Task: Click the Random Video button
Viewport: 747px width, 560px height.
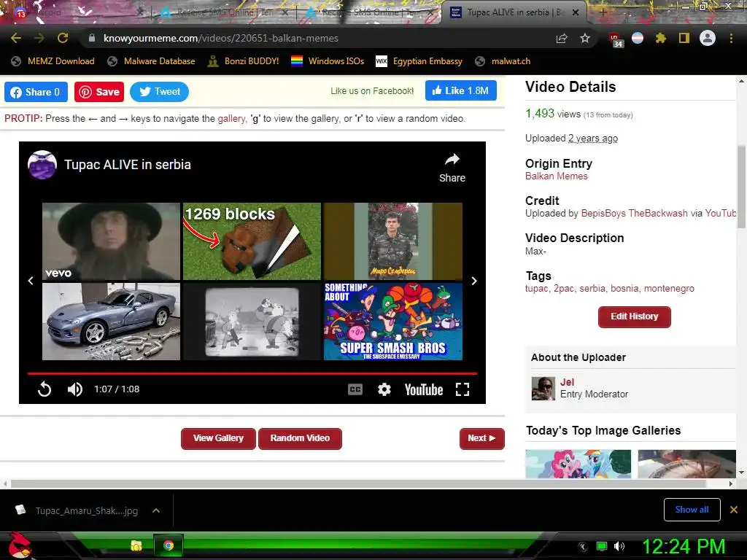Action: click(300, 438)
